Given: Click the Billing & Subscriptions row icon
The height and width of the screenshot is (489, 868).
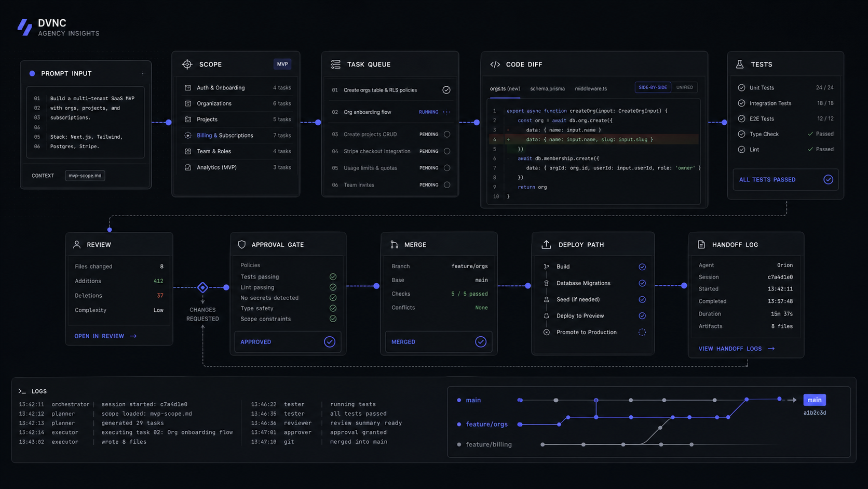Looking at the screenshot, I should click(x=188, y=135).
